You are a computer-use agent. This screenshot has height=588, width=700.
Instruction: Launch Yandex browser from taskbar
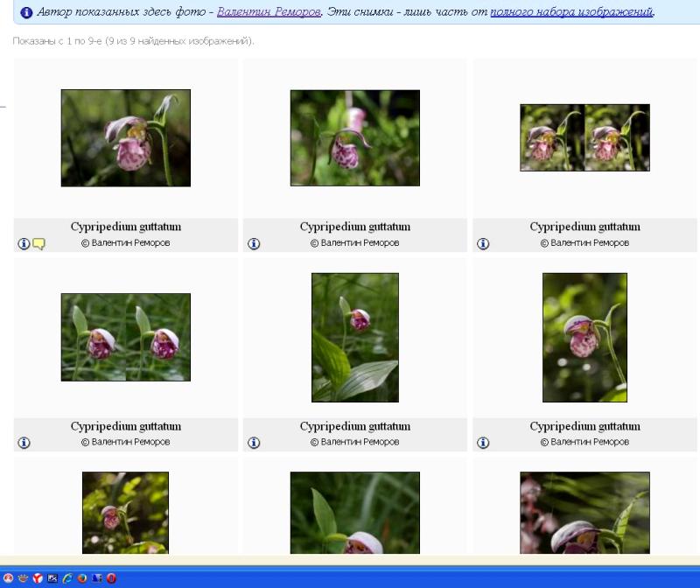pyautogui.click(x=38, y=578)
